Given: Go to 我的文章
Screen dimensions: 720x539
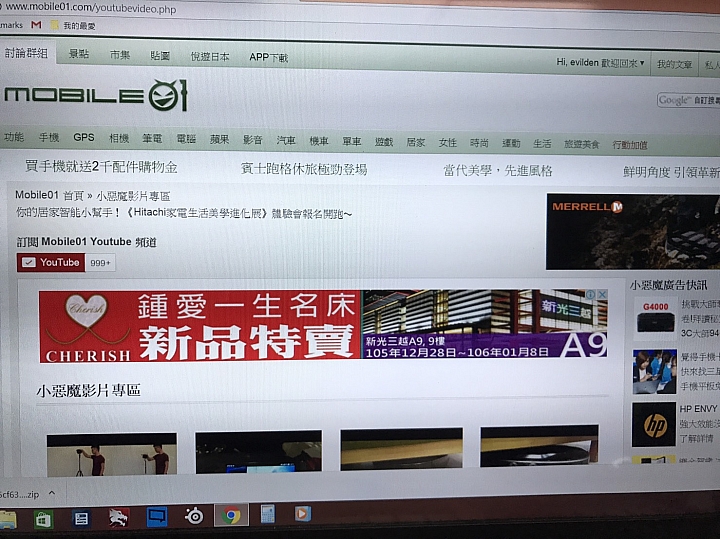Looking at the screenshot, I should (674, 65).
